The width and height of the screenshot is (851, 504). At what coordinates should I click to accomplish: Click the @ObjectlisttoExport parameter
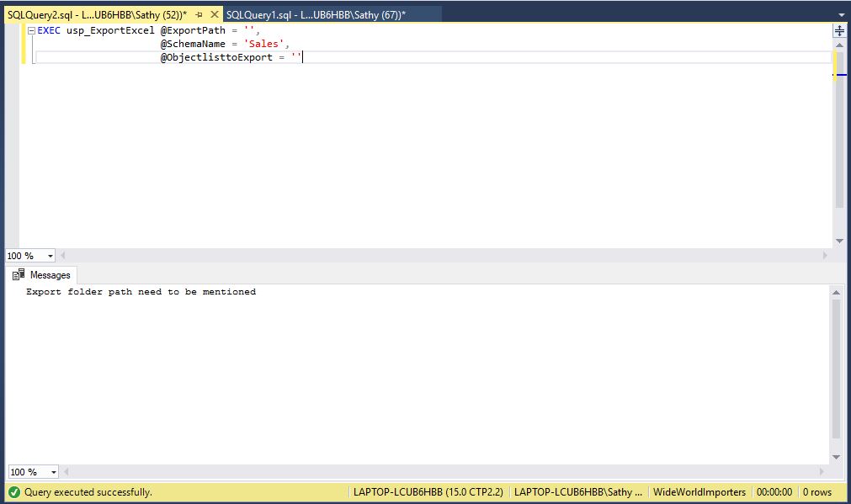(216, 57)
